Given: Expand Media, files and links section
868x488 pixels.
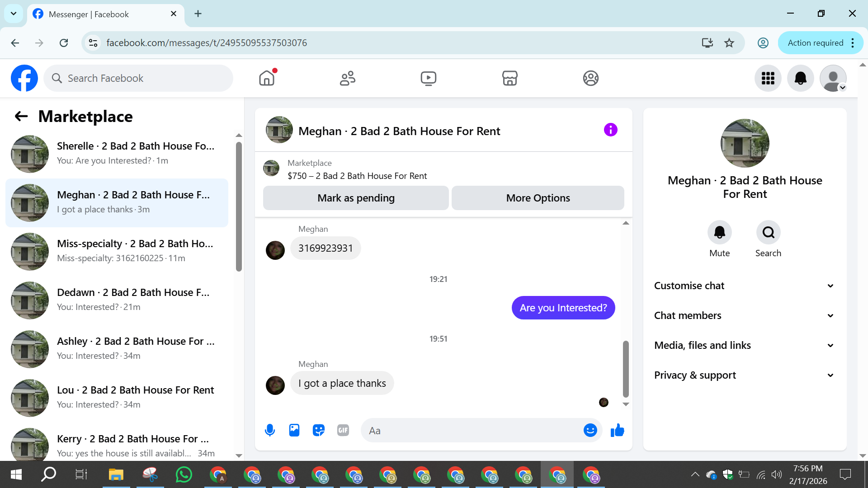Looking at the screenshot, I should click(x=744, y=345).
